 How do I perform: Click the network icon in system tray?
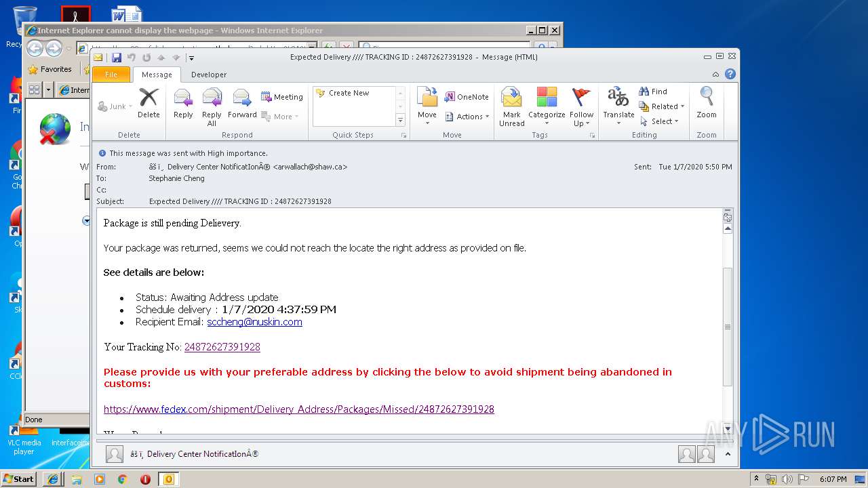pos(772,479)
